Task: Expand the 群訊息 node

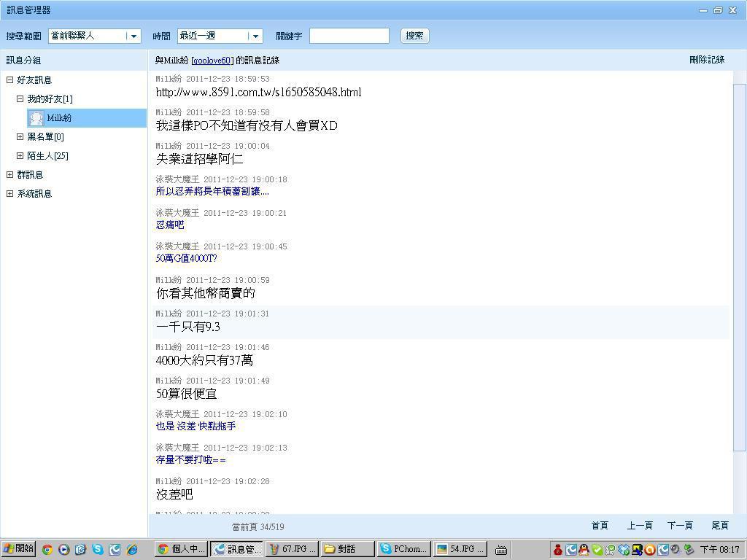Action: pyautogui.click(x=9, y=175)
